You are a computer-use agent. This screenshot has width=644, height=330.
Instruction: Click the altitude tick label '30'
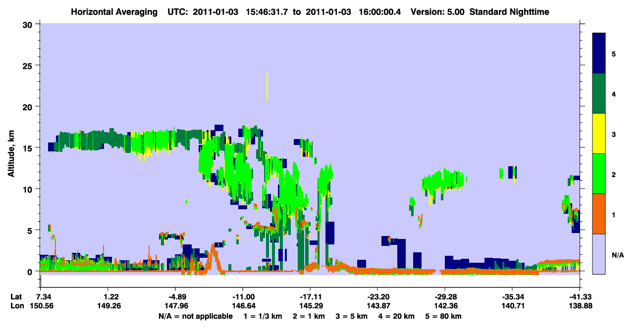tap(29, 24)
